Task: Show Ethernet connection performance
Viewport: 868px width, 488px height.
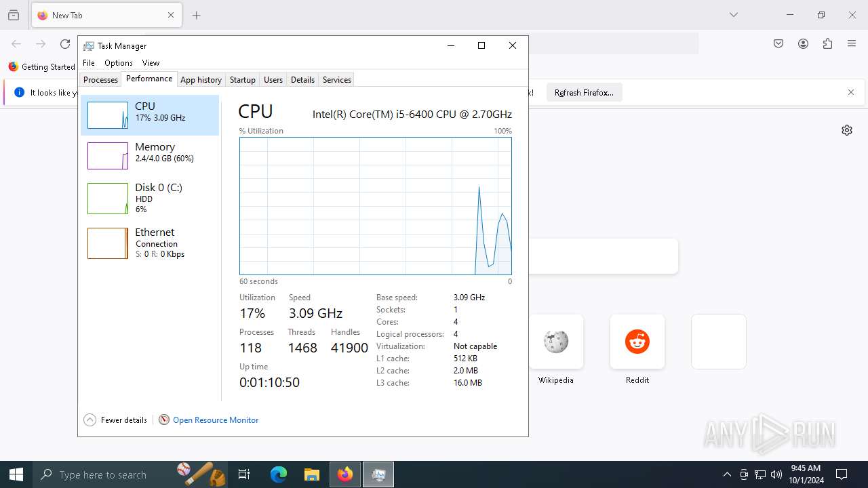Action: pos(150,243)
